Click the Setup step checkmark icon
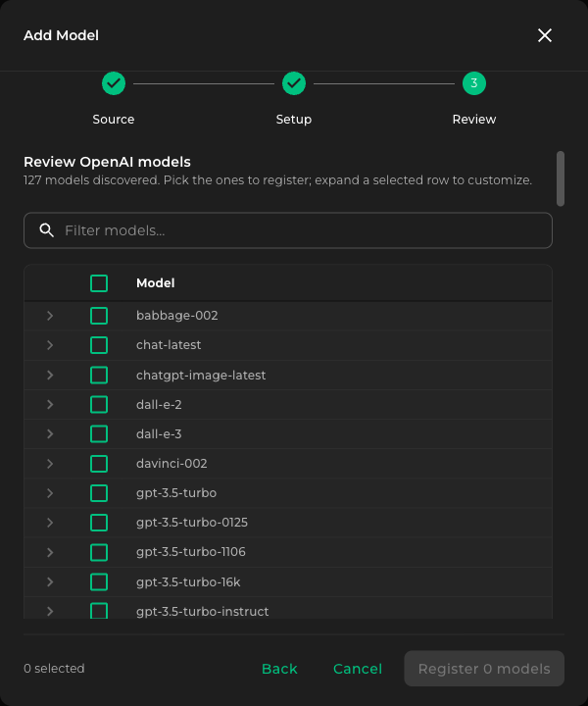This screenshot has height=706, width=588. pyautogui.click(x=294, y=83)
